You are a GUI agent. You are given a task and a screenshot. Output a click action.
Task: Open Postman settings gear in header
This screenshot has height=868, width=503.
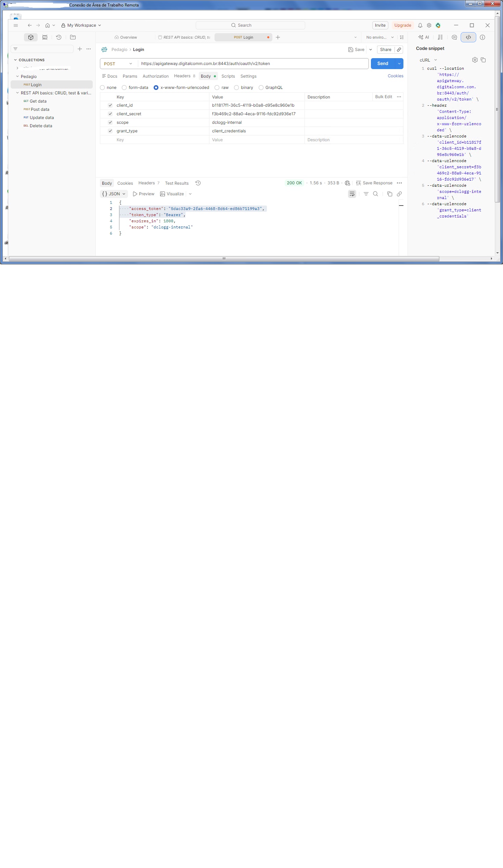point(429,26)
